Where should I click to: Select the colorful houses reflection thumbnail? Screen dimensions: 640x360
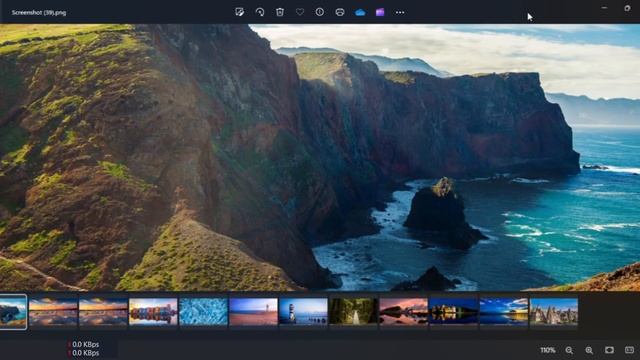[153, 312]
